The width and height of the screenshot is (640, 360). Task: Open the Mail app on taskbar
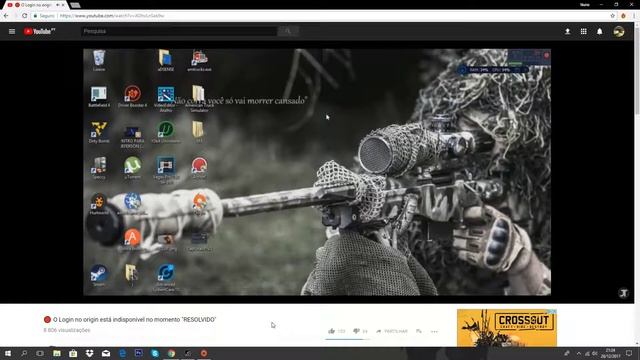pos(106,353)
